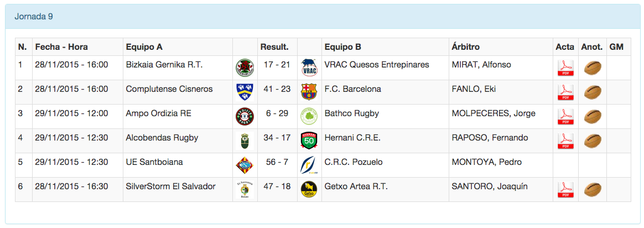
Task: Click rugby ball icon for Getxo Artea match
Action: point(593,190)
